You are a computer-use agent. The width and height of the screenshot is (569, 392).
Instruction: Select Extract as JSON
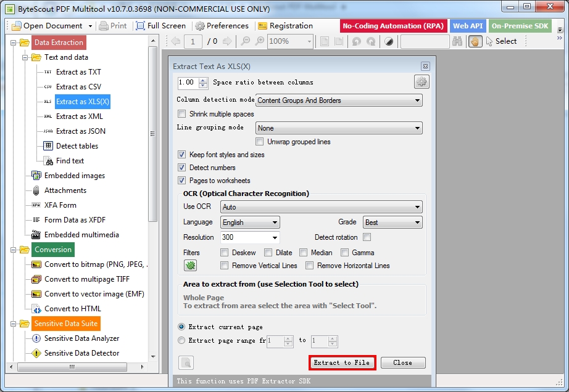click(81, 131)
